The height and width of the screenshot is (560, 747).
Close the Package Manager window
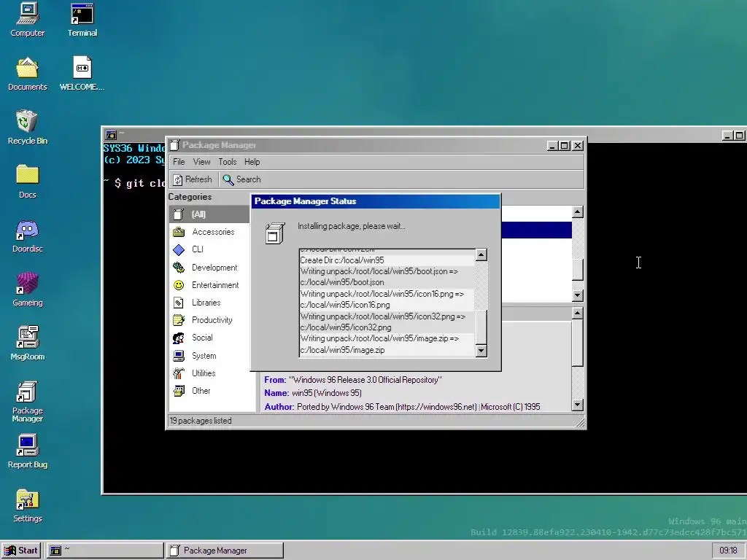click(578, 146)
